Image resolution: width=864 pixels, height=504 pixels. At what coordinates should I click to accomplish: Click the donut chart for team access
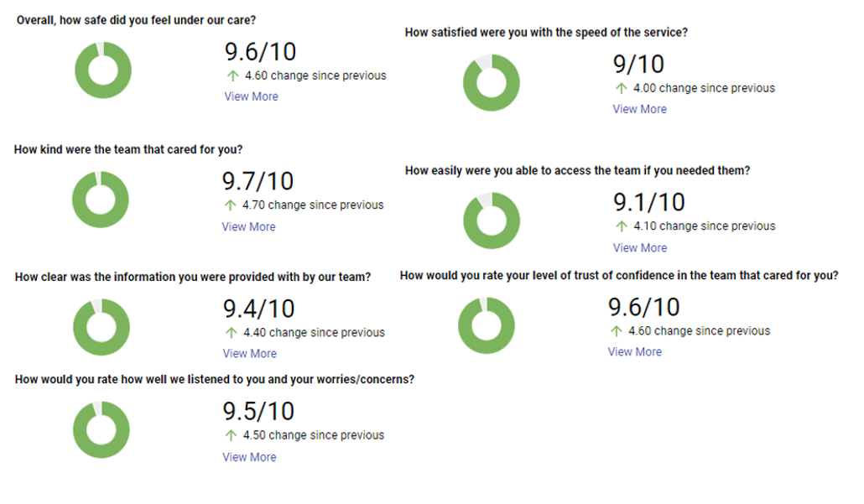coord(492,221)
